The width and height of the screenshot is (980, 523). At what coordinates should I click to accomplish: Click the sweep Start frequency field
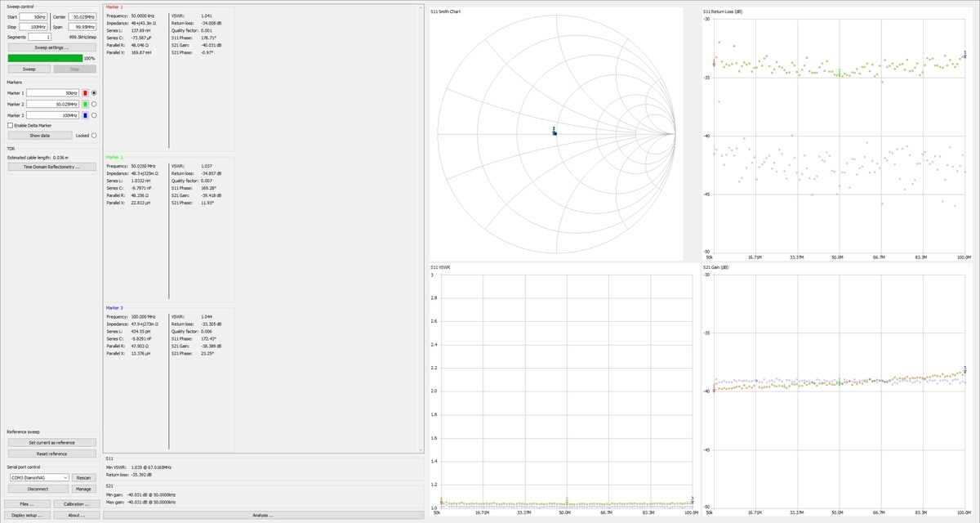click(x=33, y=16)
